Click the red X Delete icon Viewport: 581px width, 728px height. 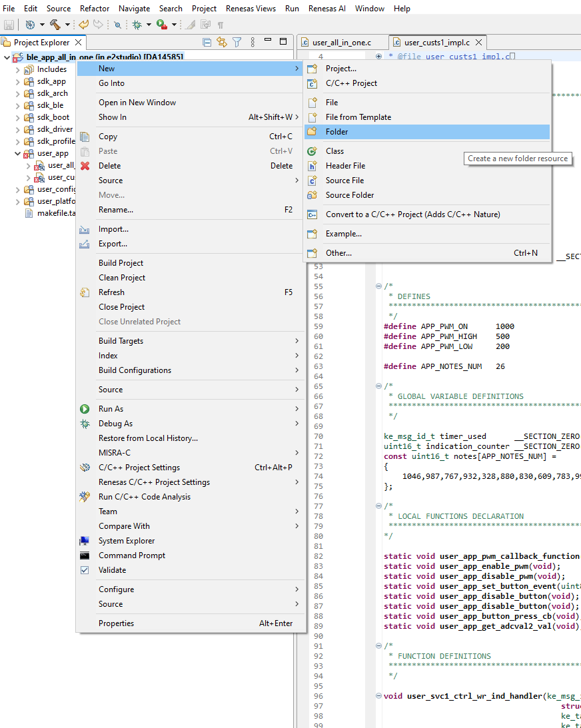85,166
